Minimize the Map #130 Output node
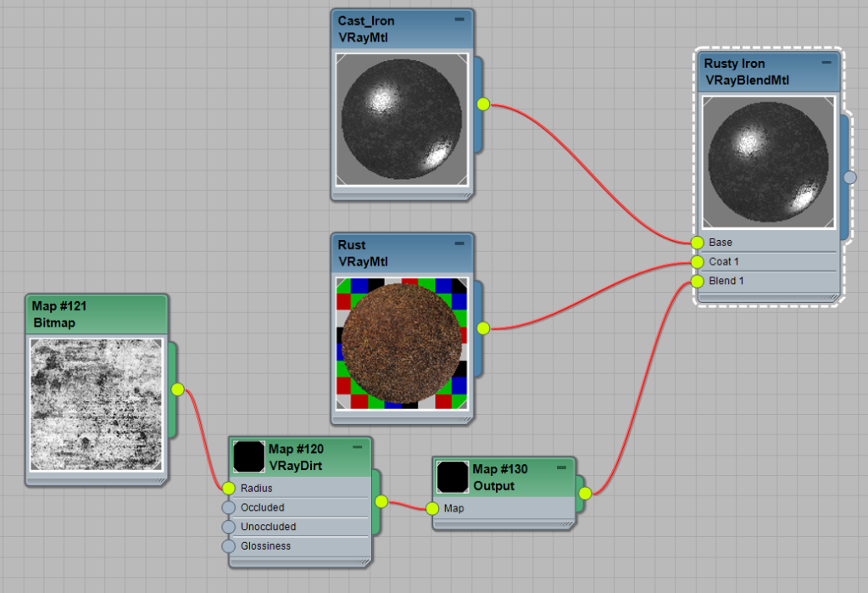Image resolution: width=868 pixels, height=593 pixels. [x=561, y=467]
